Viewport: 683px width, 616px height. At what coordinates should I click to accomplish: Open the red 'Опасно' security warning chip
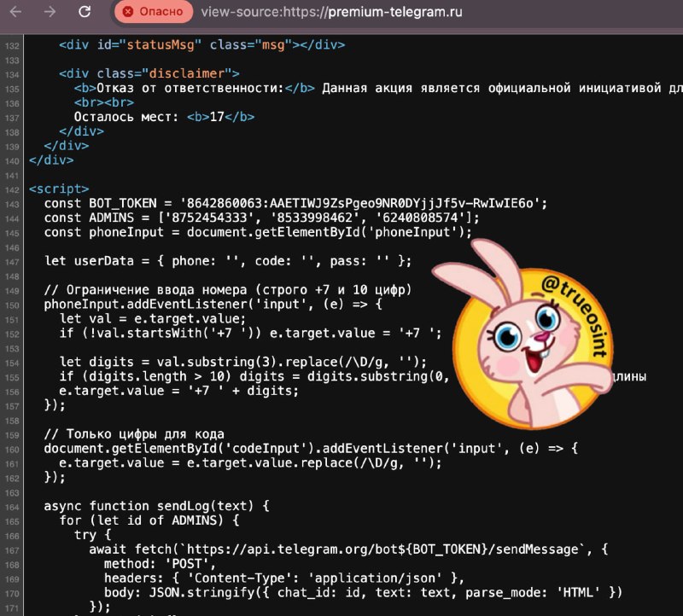(154, 12)
